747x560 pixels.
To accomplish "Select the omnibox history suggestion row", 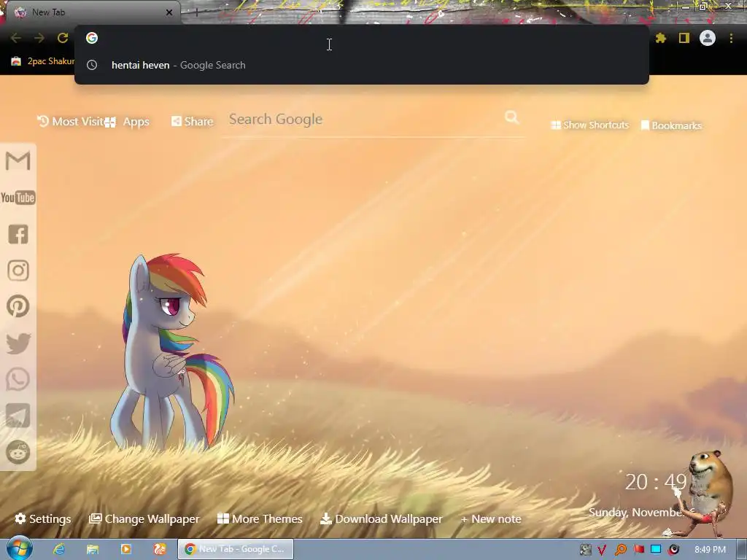I will pos(362,65).
